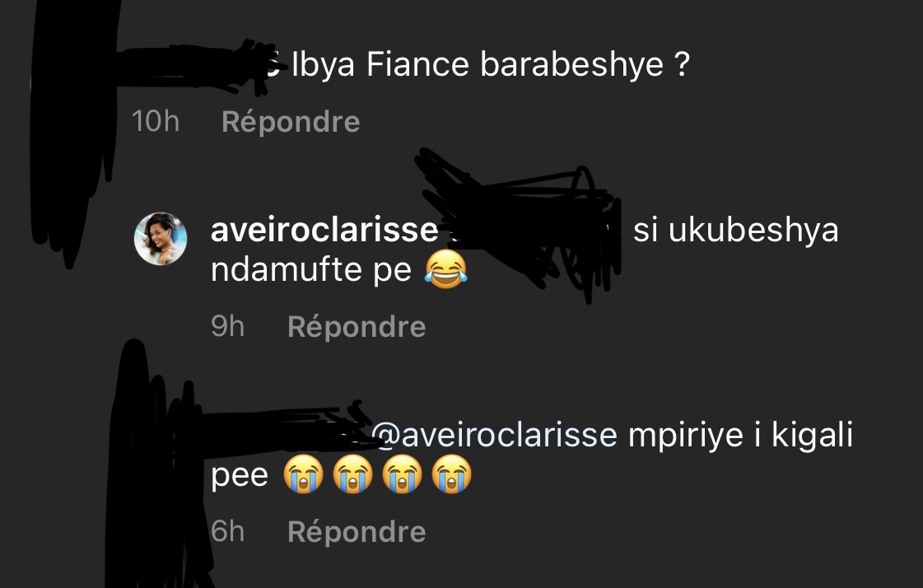Tap the bold aveiroclarisse username
This screenshot has height=588, width=923.
point(324,230)
